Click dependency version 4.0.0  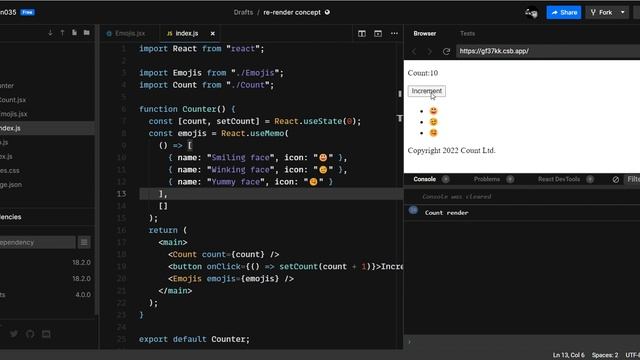pos(83,295)
